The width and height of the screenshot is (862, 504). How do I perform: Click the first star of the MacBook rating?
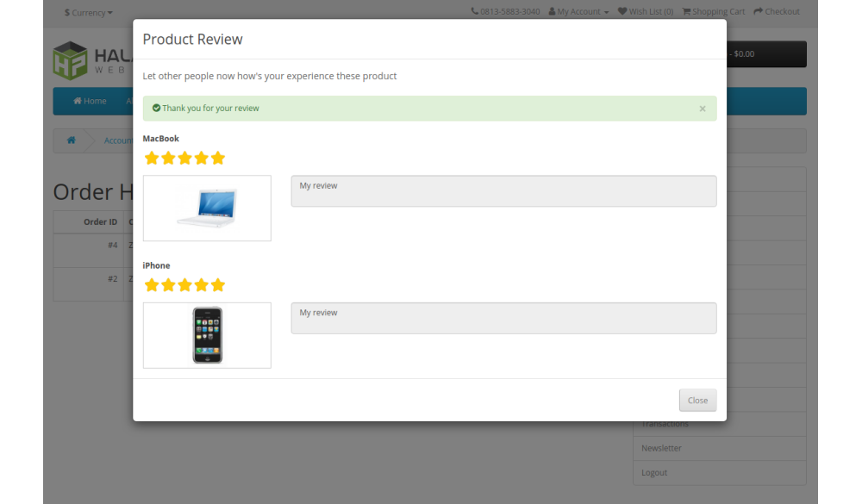[x=152, y=158]
